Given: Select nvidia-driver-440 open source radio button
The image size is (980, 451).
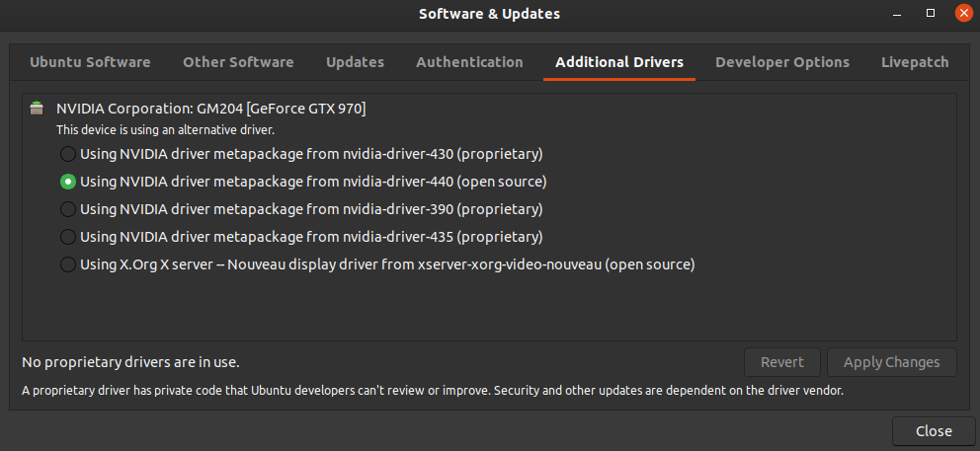Looking at the screenshot, I should point(68,182).
